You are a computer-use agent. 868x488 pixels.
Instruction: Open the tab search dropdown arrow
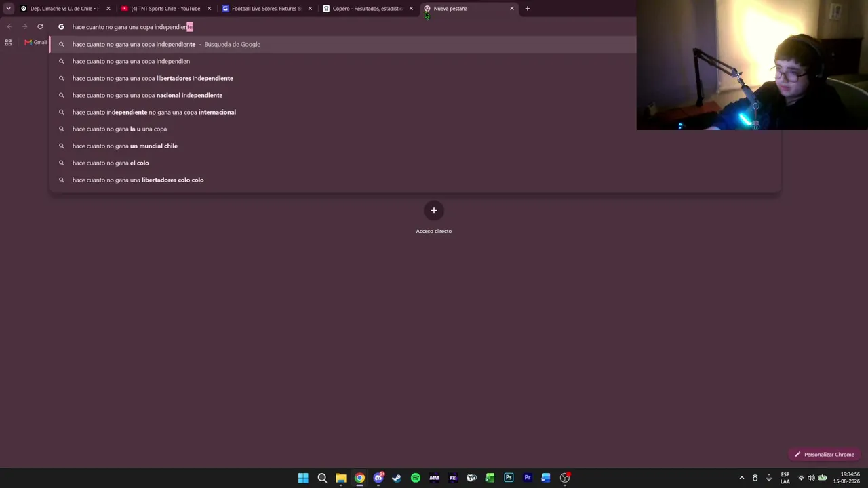(8, 9)
